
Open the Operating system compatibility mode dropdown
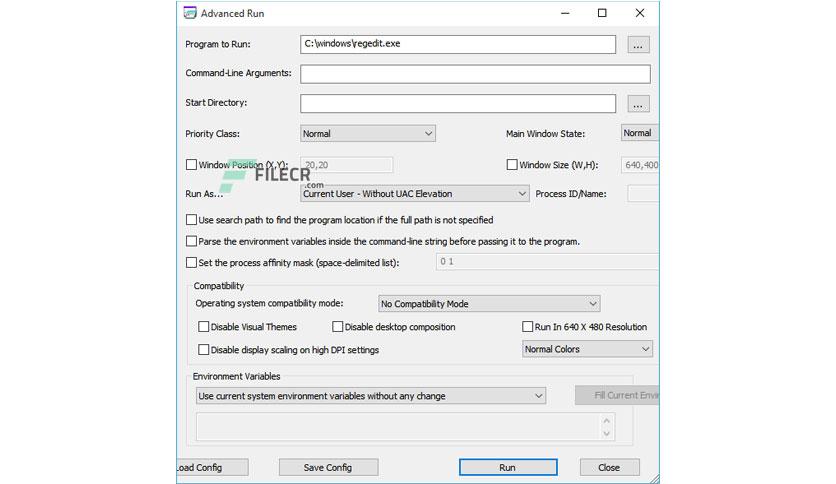pos(489,303)
